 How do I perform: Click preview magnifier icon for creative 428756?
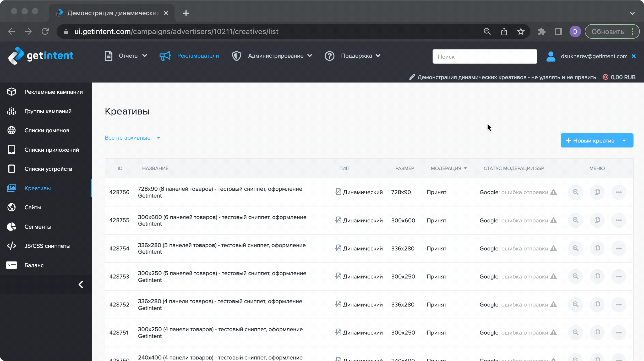coord(575,192)
